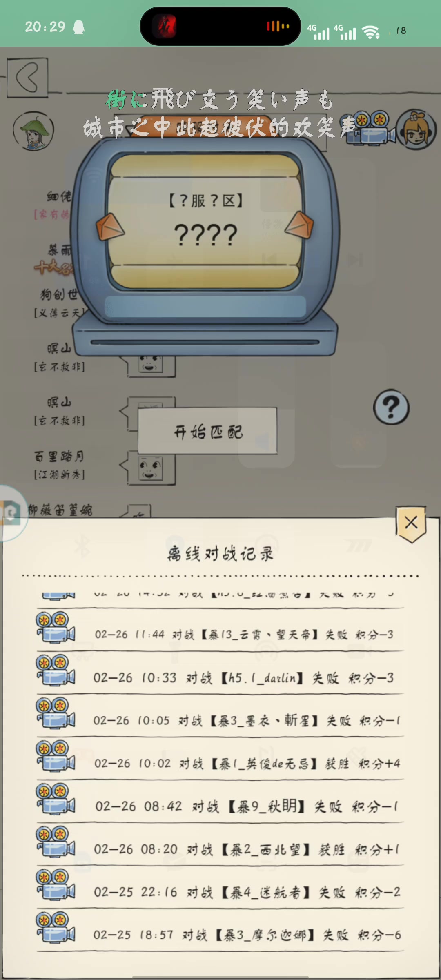
Task: Tap the film camera icon beside avatar
Action: tap(370, 128)
